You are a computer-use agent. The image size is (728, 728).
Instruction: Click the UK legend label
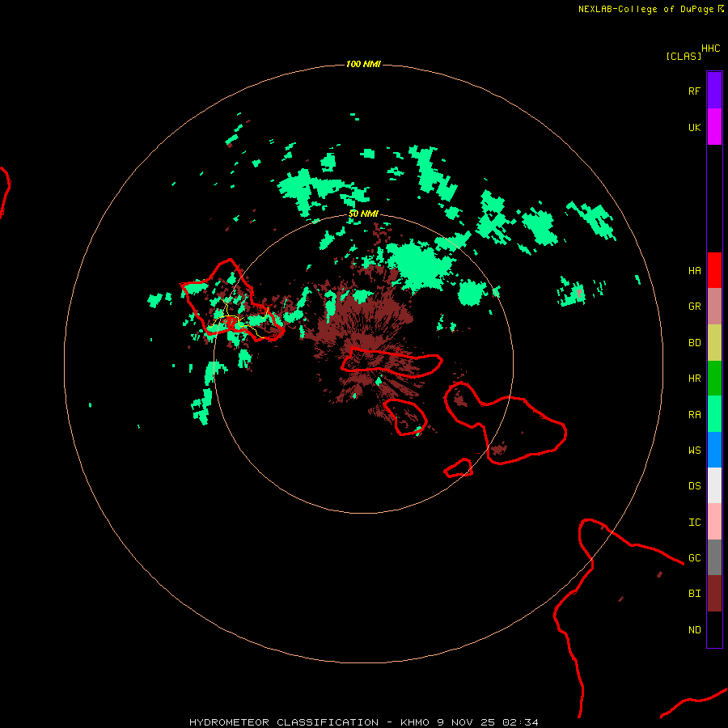pos(694,127)
